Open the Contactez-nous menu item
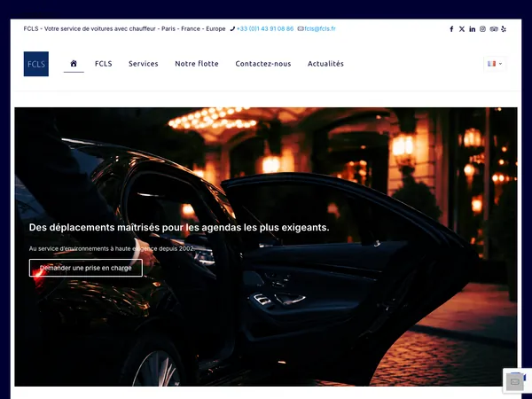This screenshot has width=532, height=399. pyautogui.click(x=263, y=64)
